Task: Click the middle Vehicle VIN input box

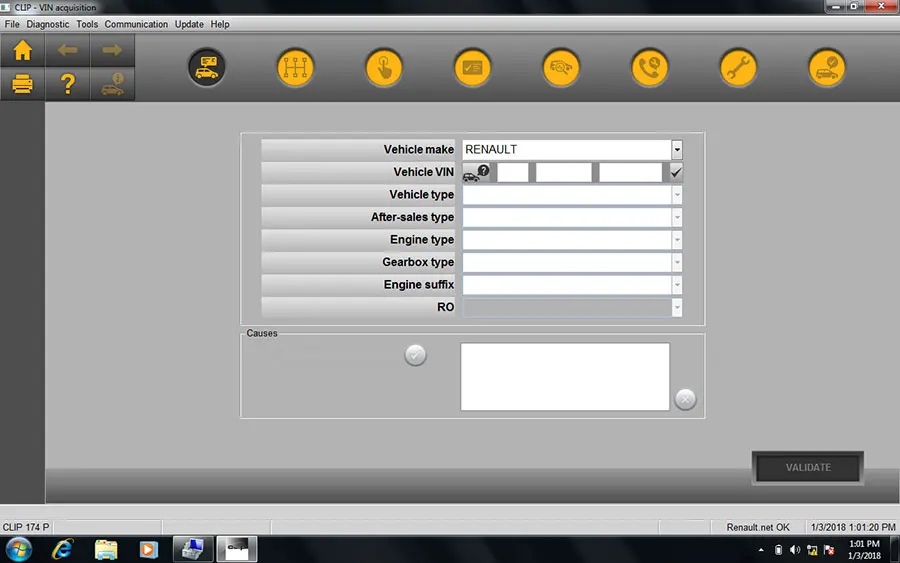Action: pyautogui.click(x=564, y=172)
